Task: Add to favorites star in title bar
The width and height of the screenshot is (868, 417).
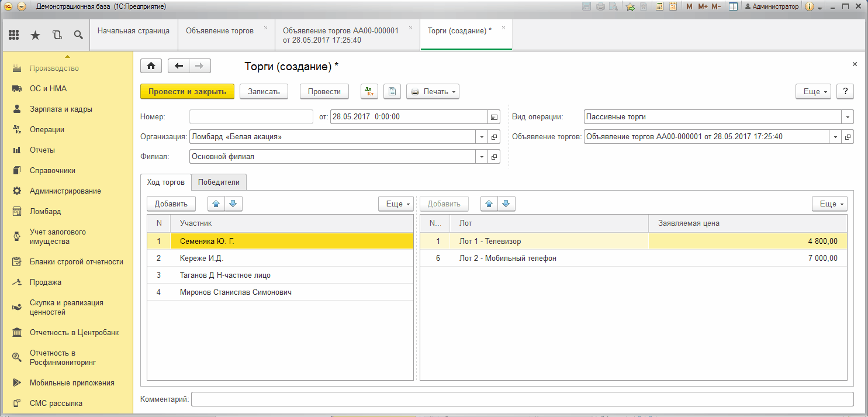Action: 630,6
